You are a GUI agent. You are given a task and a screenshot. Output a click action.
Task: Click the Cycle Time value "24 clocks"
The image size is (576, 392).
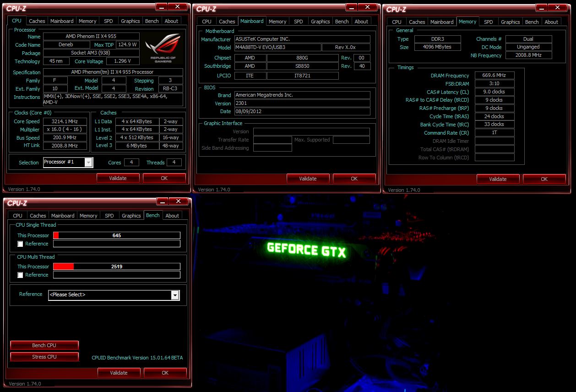pos(494,116)
